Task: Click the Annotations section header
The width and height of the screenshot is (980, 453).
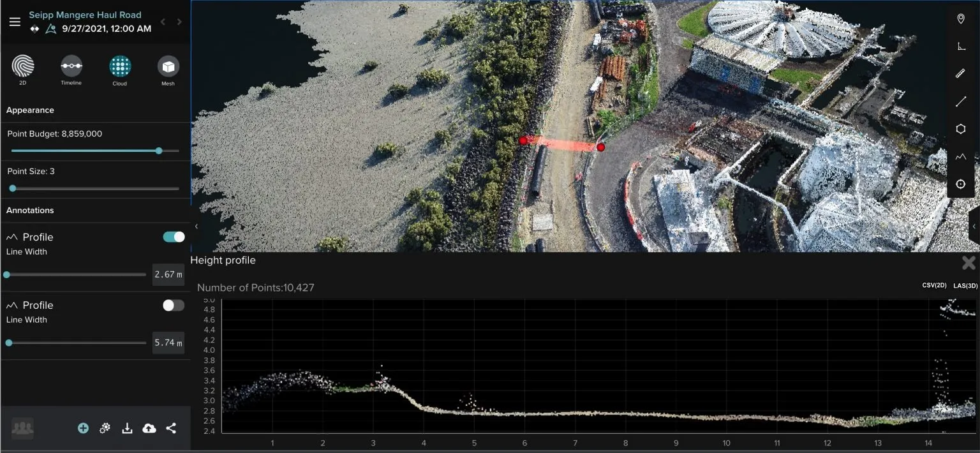Action: click(30, 210)
